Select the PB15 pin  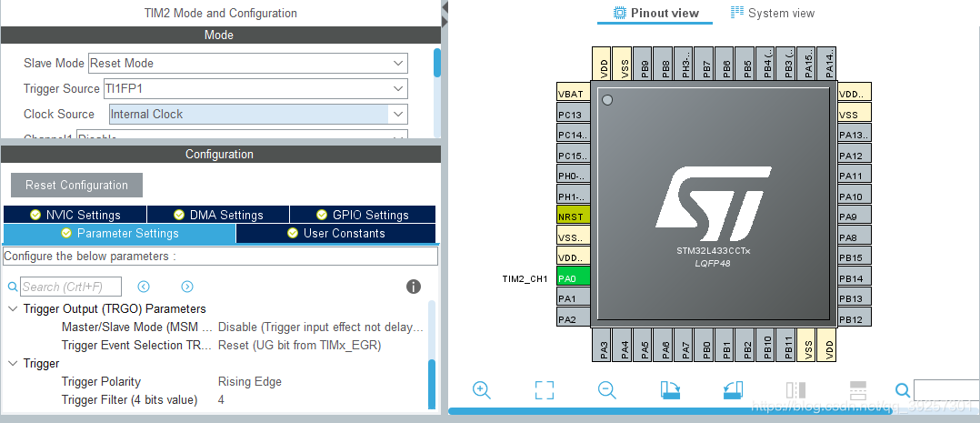pos(855,257)
